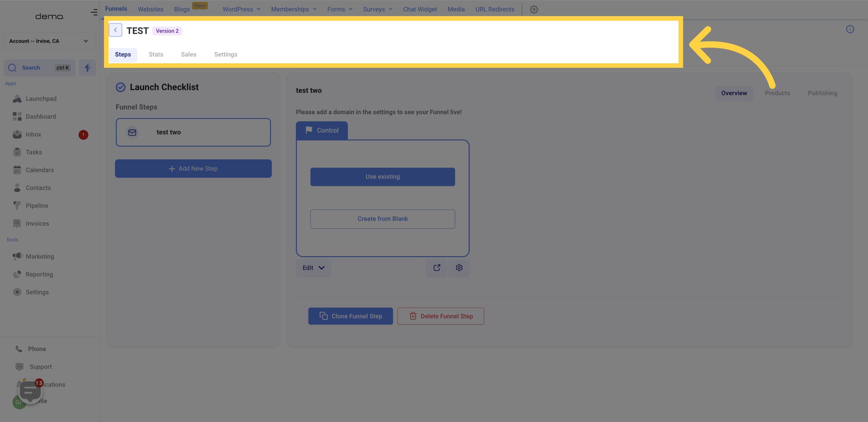Screen dimensions: 868x422
Task: Expand the WordPress menu
Action: click(241, 10)
